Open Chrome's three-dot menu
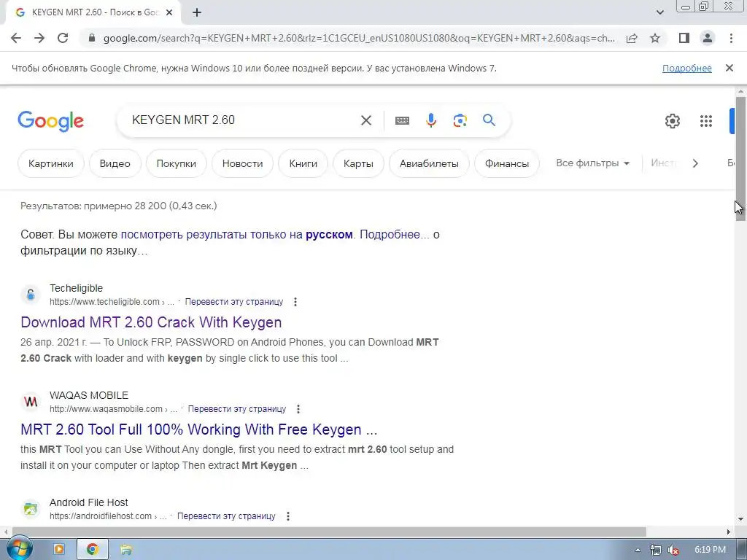This screenshot has width=747, height=560. click(731, 38)
